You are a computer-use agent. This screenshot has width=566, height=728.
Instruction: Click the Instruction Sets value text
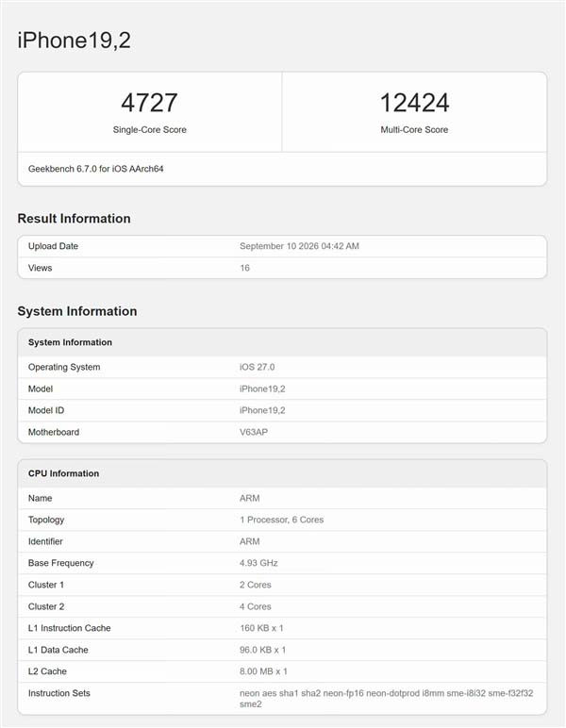click(387, 699)
